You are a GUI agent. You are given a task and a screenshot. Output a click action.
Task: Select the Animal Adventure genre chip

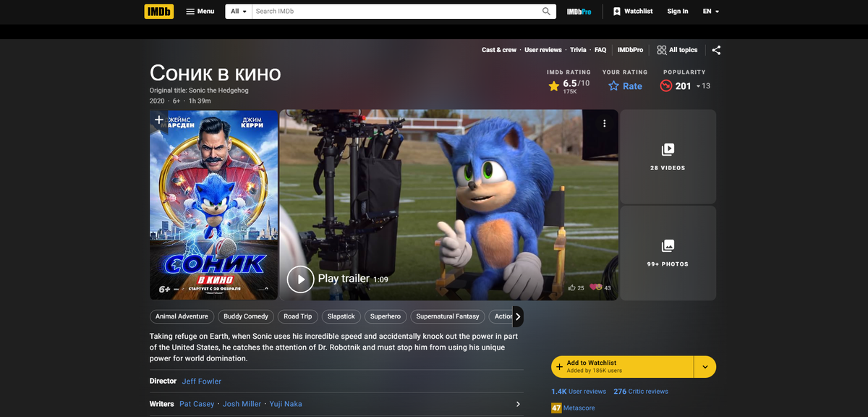click(182, 316)
